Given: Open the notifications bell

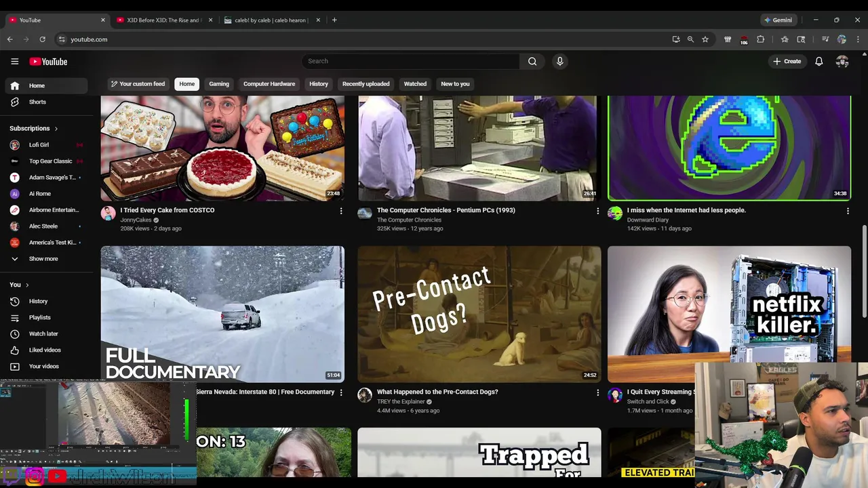Looking at the screenshot, I should click(x=818, y=62).
